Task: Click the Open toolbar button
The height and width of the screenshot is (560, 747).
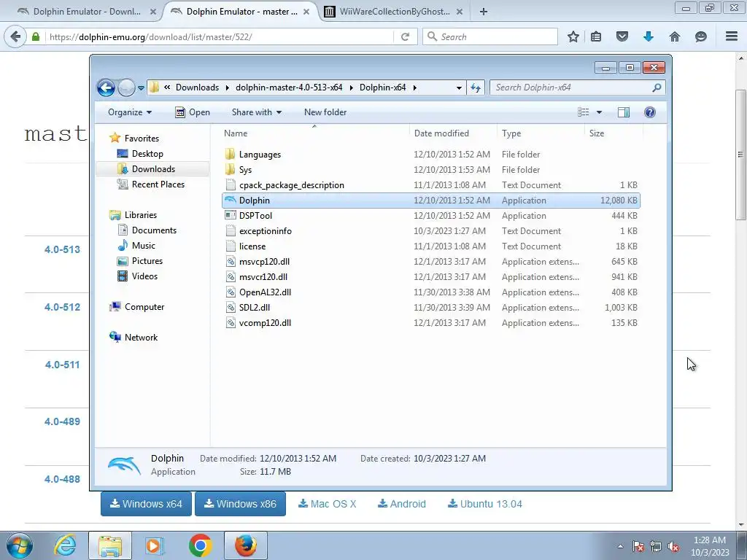Action: pos(193,112)
